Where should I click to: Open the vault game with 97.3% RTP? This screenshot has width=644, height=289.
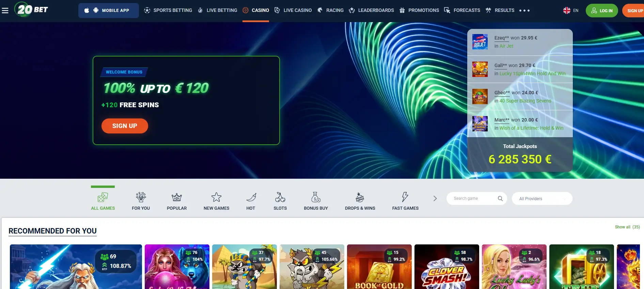coord(582,267)
